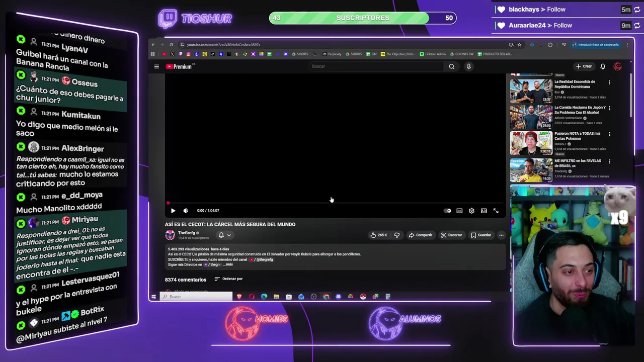644x362 pixels.
Task: Bookmark this page with the star icon
Action: pyautogui.click(x=519, y=45)
